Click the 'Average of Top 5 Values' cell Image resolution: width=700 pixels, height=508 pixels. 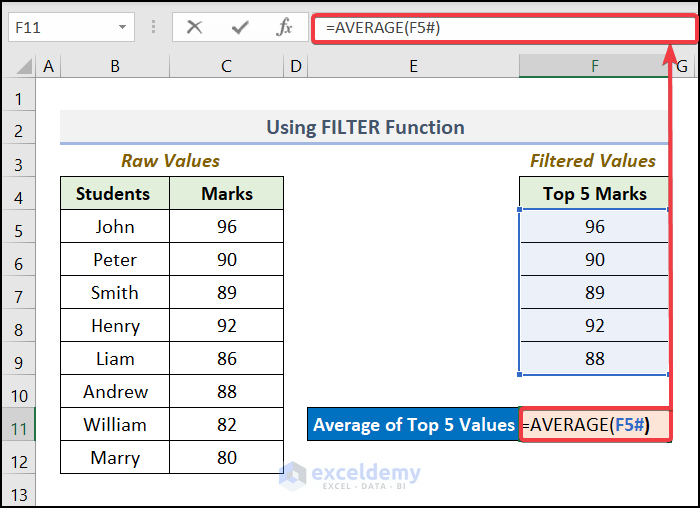tap(413, 425)
